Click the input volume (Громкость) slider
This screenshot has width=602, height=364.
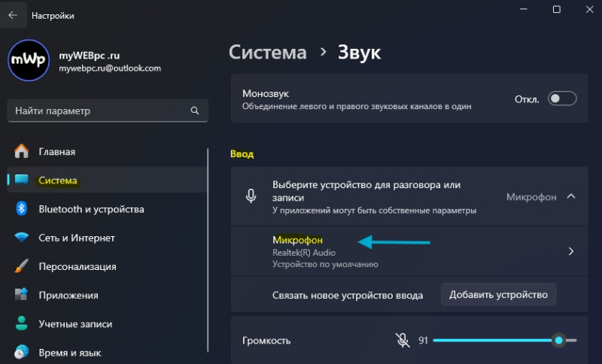point(497,341)
